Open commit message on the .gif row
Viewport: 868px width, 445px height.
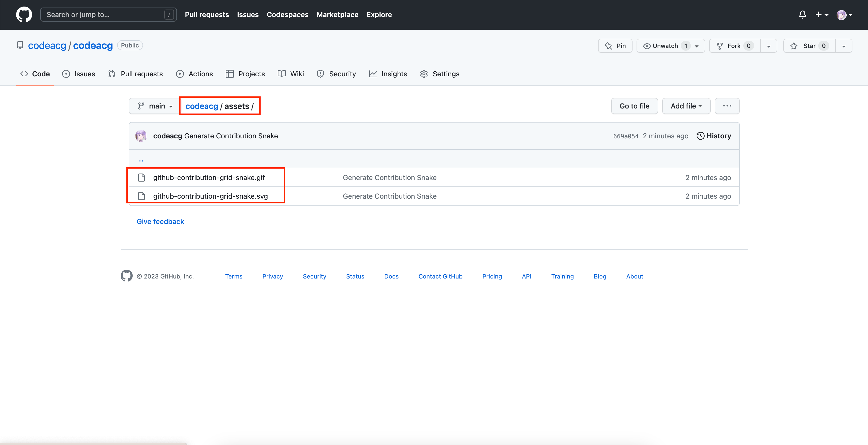[x=390, y=177]
